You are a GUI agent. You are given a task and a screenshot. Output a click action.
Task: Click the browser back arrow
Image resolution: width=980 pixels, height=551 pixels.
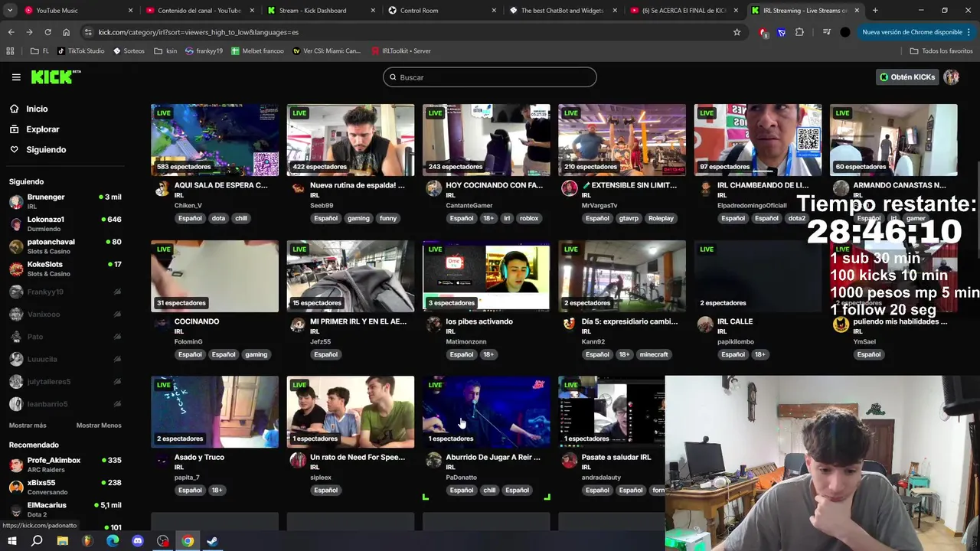[11, 32]
